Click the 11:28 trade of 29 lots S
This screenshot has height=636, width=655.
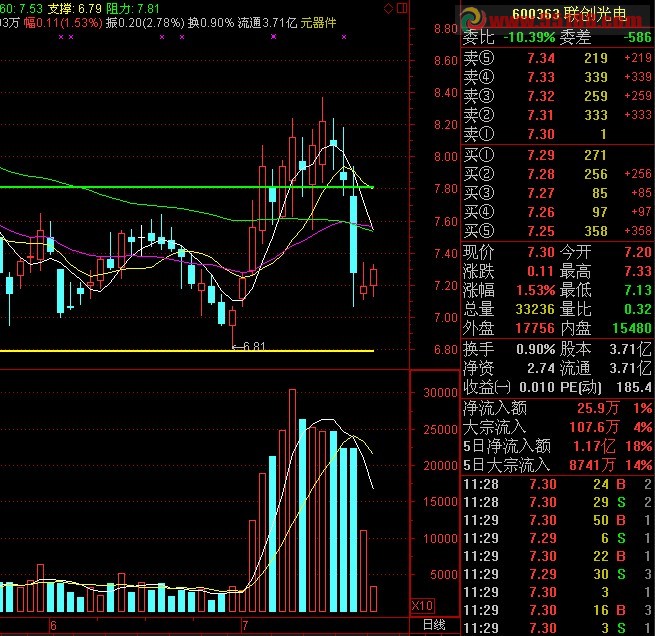click(x=557, y=502)
